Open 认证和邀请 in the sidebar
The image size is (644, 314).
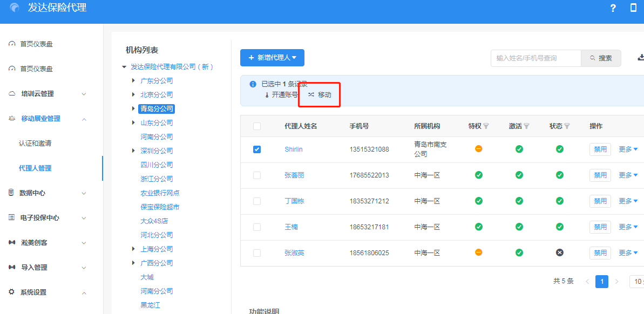click(35, 144)
